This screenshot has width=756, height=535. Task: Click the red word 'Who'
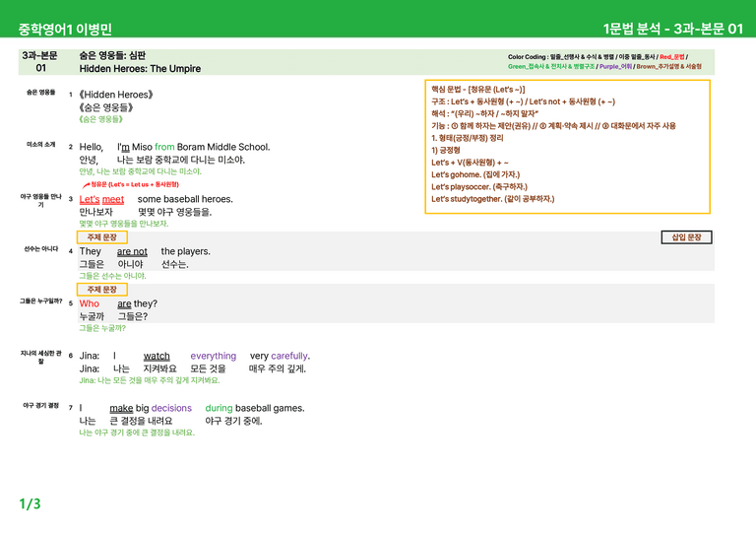90,303
